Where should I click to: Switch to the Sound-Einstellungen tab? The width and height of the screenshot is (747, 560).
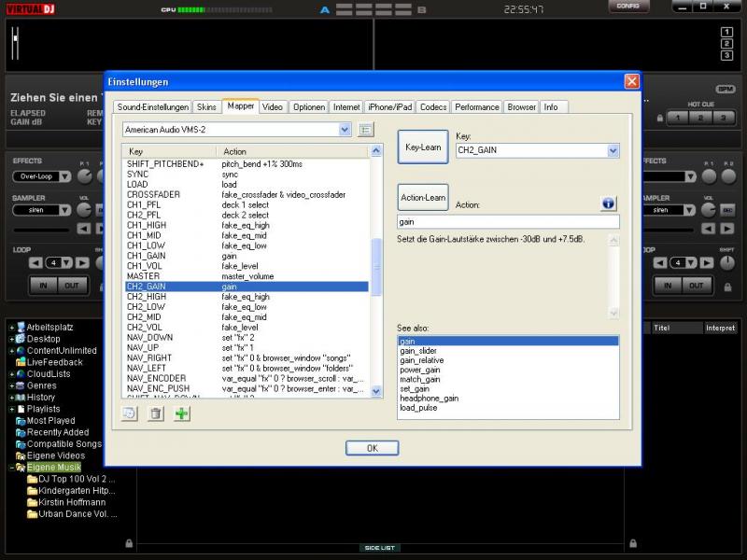[153, 107]
